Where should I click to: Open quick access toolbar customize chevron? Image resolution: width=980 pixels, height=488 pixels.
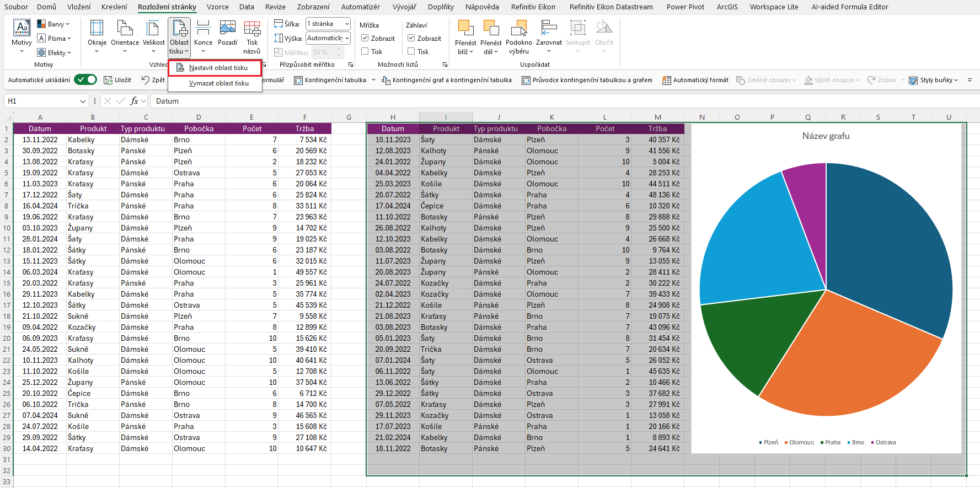(970, 80)
